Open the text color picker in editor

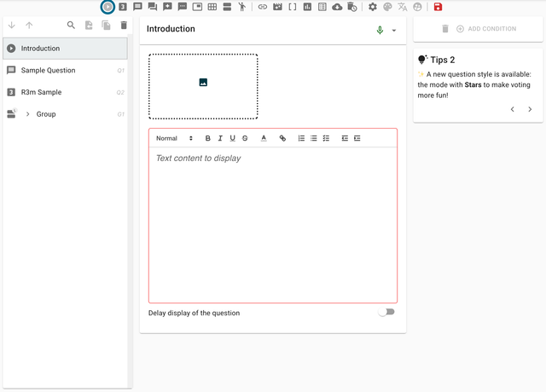[264, 138]
